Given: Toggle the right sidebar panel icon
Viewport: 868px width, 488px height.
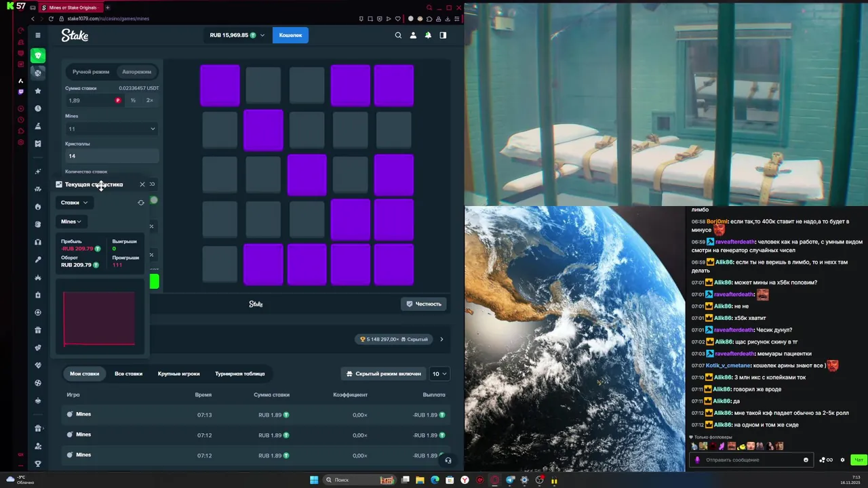Looking at the screenshot, I should tap(443, 35).
